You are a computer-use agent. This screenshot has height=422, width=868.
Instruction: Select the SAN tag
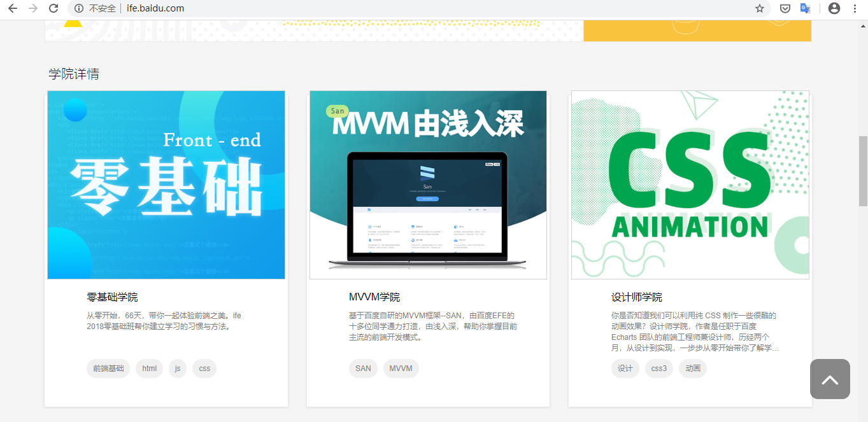pos(363,369)
